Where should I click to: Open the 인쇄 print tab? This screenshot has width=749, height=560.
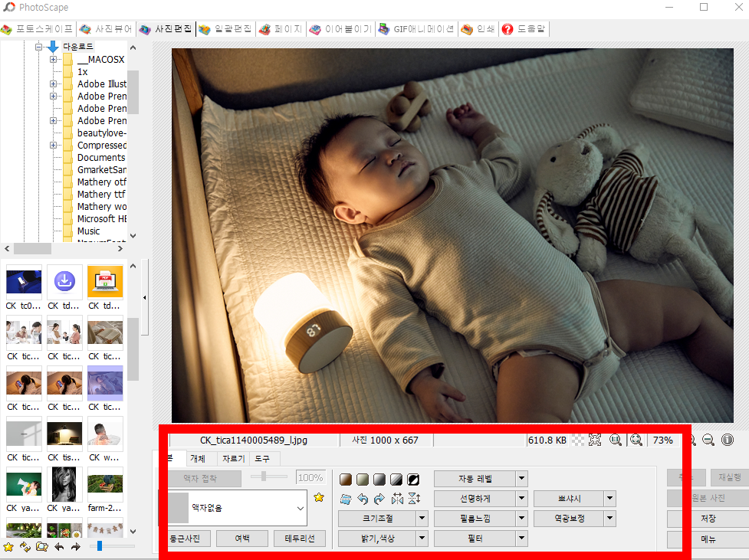click(478, 29)
